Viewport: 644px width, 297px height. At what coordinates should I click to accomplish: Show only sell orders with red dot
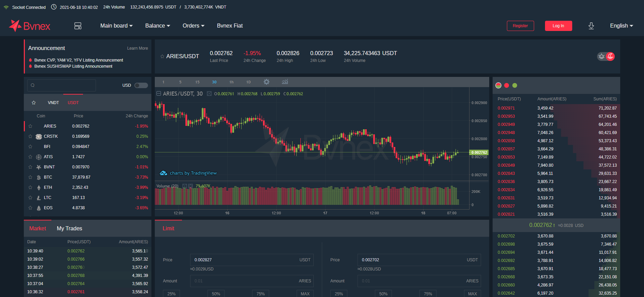pyautogui.click(x=507, y=85)
